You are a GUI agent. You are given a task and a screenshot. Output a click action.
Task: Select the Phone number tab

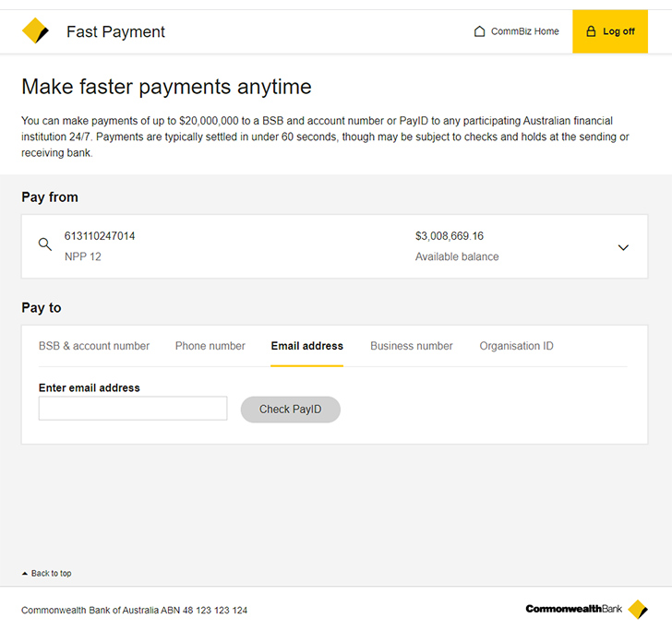tap(210, 346)
